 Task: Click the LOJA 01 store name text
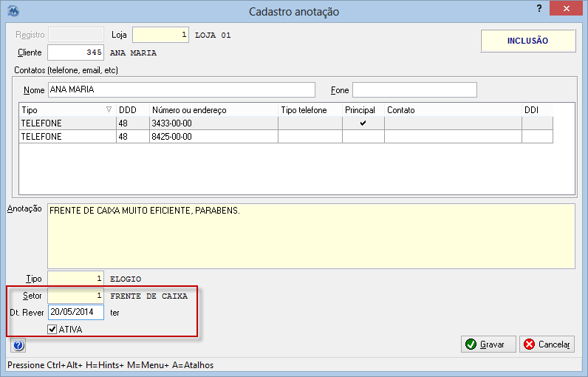coord(213,35)
